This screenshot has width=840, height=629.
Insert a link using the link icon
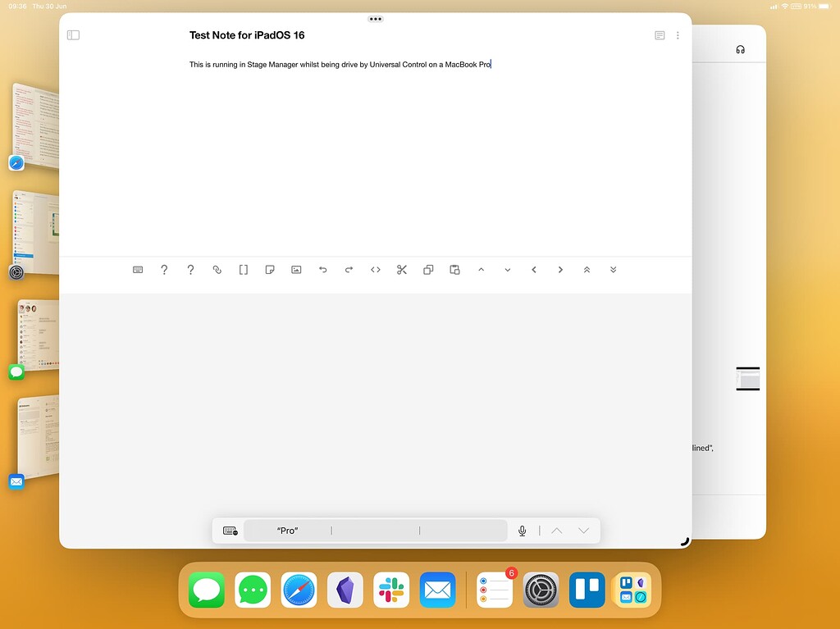217,269
